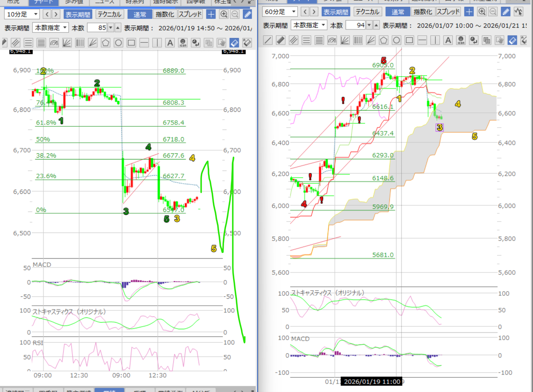
Task: Select the trend line tool in right chart
Action: (x=268, y=40)
